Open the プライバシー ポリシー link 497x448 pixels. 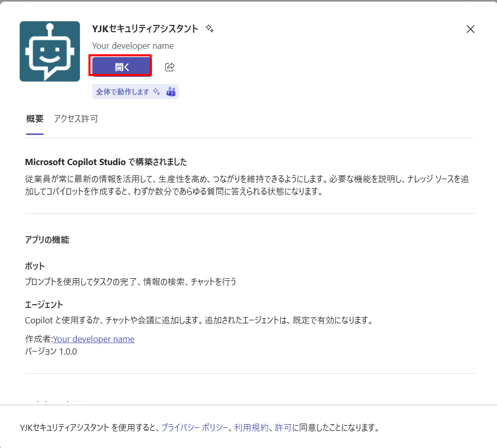(195, 427)
